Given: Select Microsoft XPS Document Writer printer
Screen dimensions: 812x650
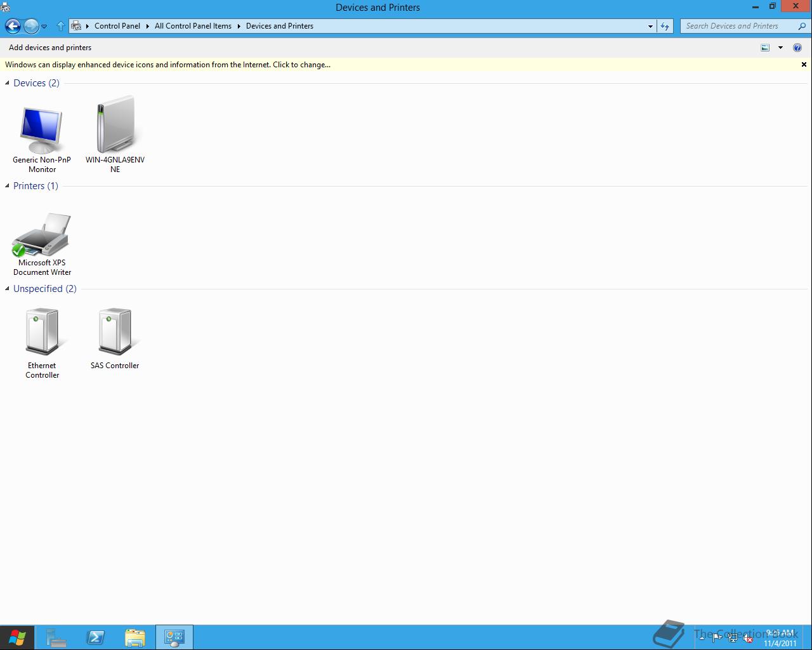Looking at the screenshot, I should 42,244.
